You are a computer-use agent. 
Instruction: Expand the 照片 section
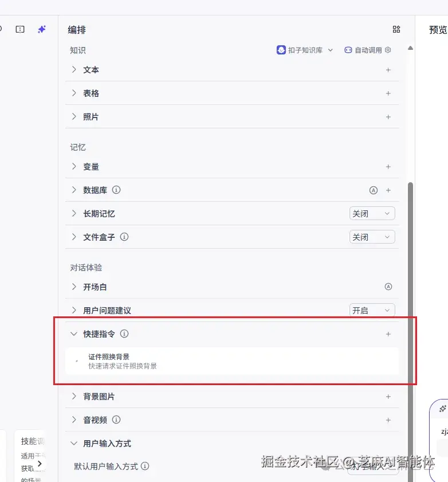point(74,116)
